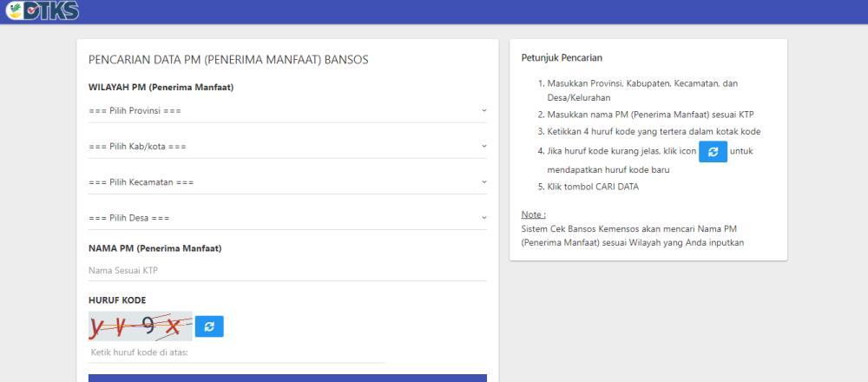Click the WILAYAH PM (Penerima Manfaat) label
Screen dimensions: 868x382
[161, 88]
